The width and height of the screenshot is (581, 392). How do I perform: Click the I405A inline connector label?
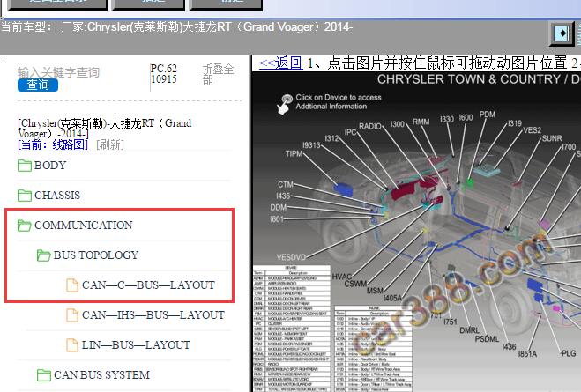[x=392, y=298]
